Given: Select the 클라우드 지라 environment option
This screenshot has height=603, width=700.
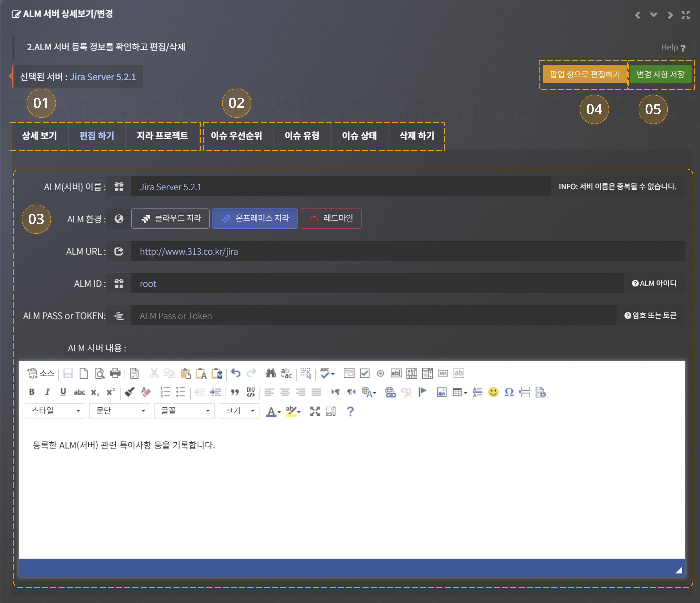Looking at the screenshot, I should tap(171, 218).
